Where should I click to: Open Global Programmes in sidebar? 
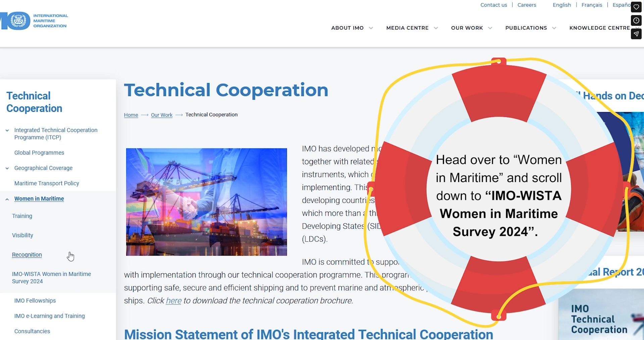point(39,153)
